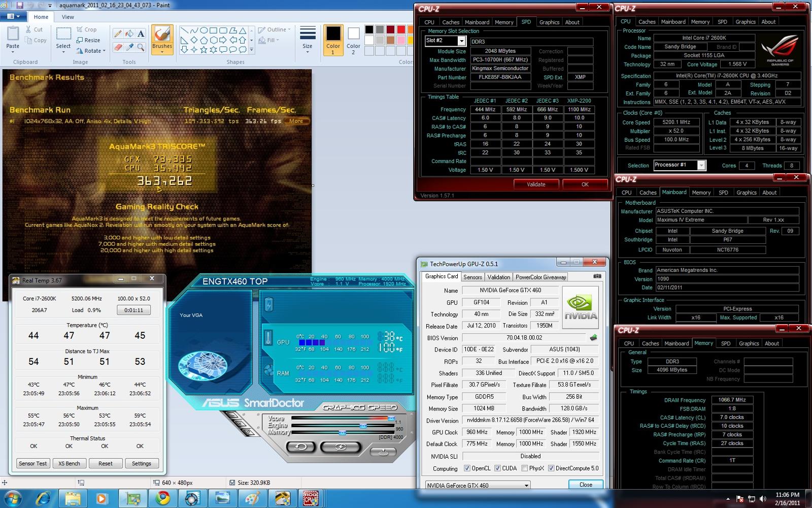
Task: Expand the Select dropdown in Paint
Action: [x=63, y=51]
